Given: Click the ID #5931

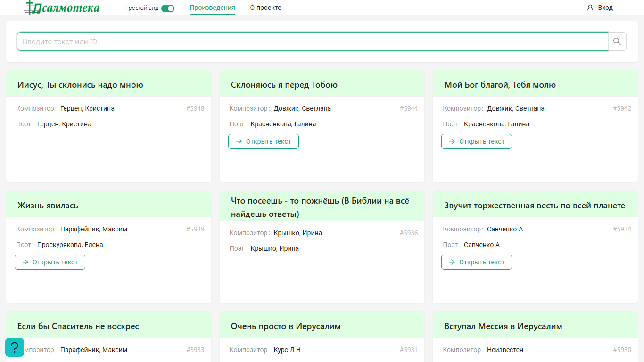Looking at the screenshot, I should (x=409, y=350).
